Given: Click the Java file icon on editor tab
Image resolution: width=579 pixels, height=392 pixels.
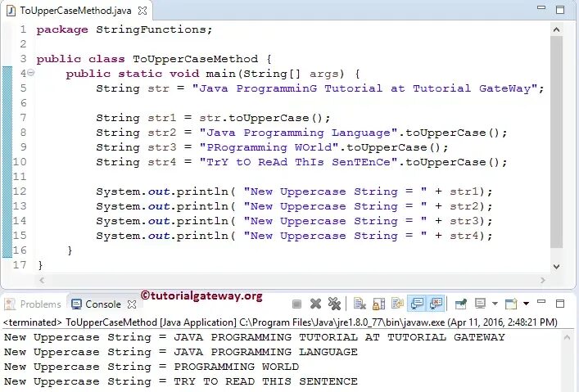Looking at the screenshot, I should click(11, 11).
